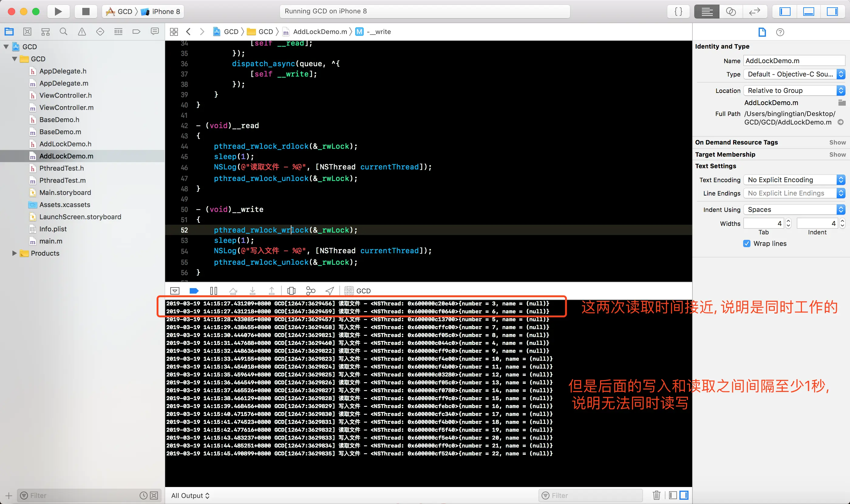
Task: Increase the Tab width stepper
Action: pos(788,221)
